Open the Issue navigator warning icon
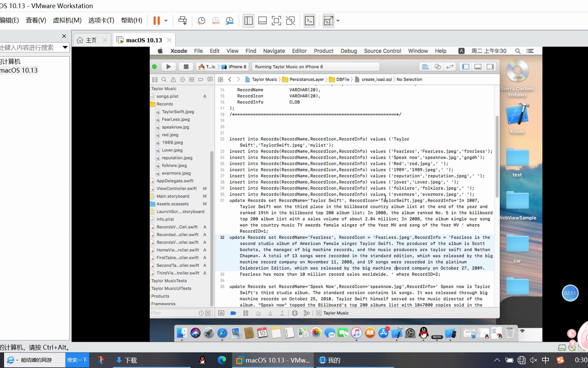Screen dimensions: 588x368 coord(173,79)
